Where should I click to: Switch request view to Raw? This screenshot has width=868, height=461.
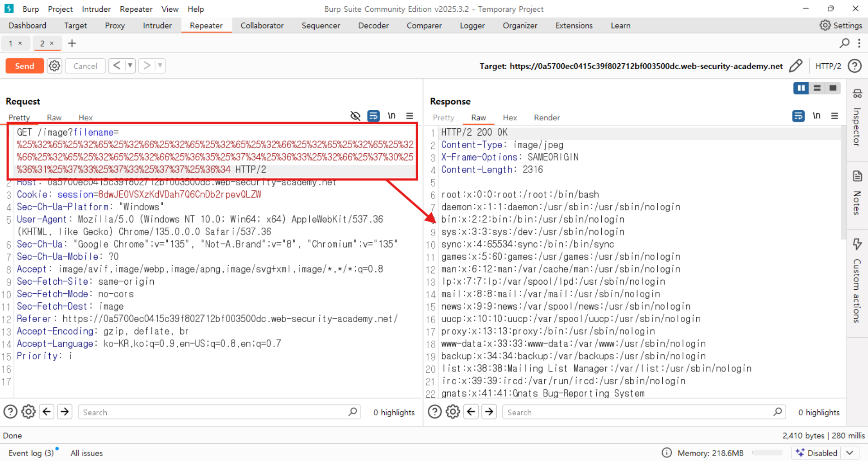tap(54, 118)
